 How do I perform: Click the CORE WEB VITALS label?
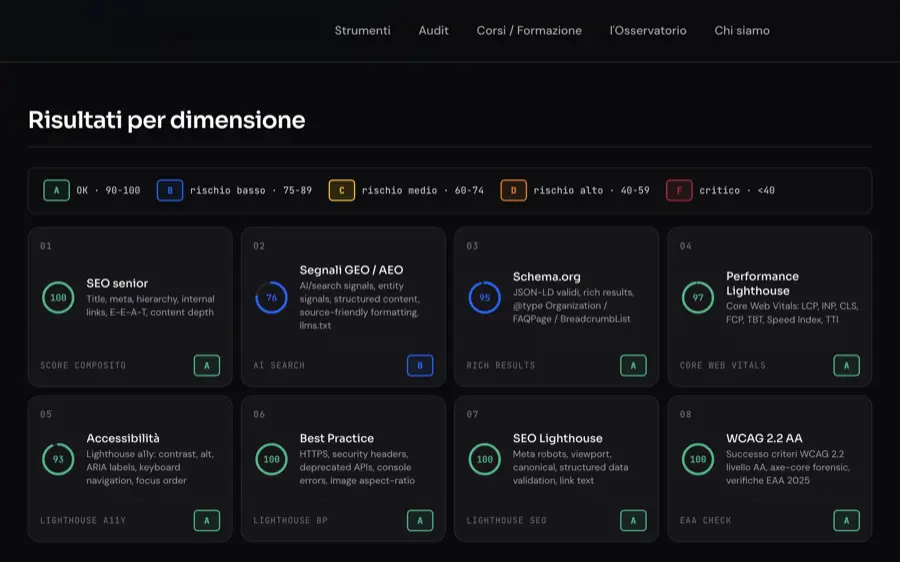[723, 365]
